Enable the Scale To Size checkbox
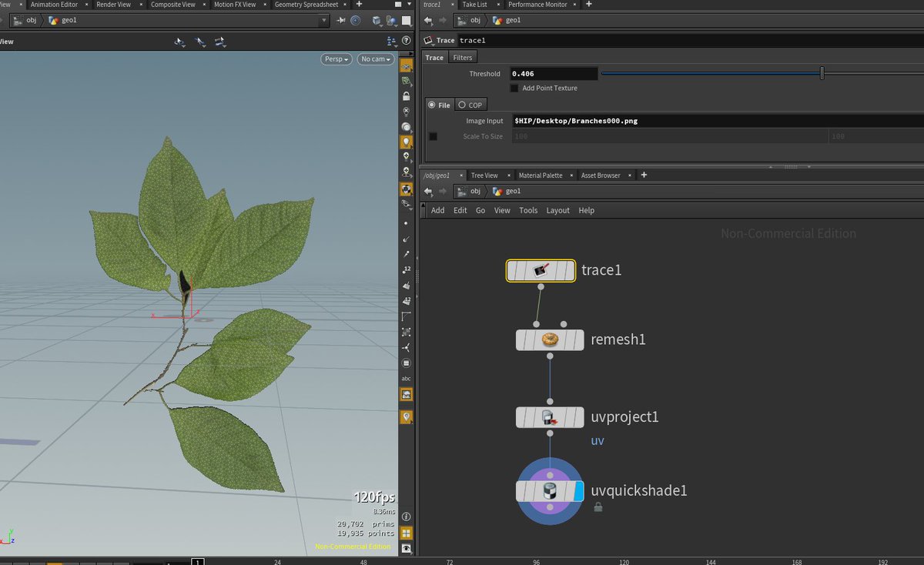Screen dimensions: 924x565 [x=433, y=136]
